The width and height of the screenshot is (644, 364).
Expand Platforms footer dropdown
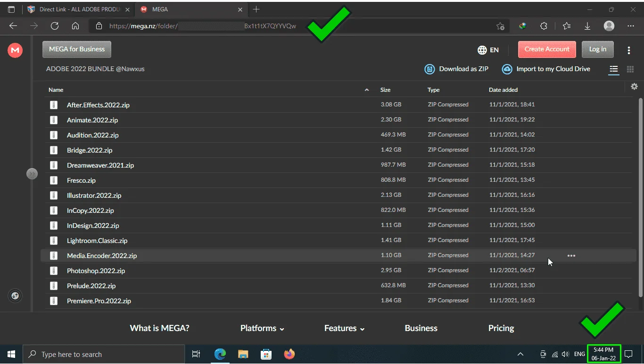(262, 328)
